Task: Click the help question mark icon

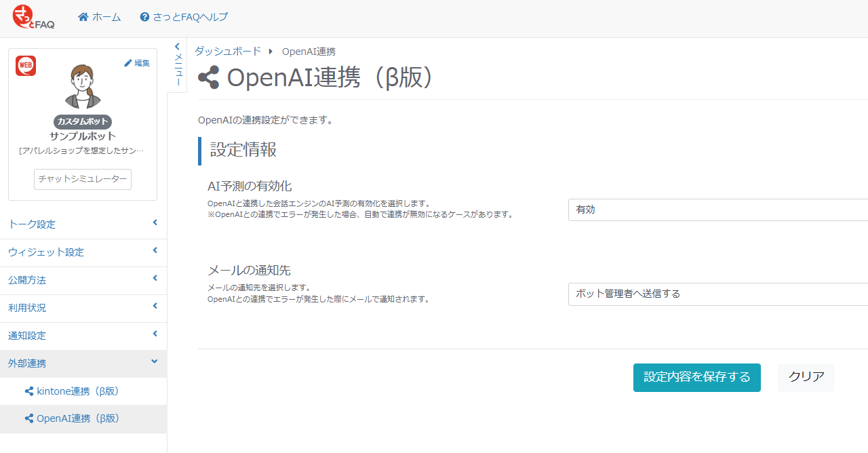Action: click(x=144, y=17)
